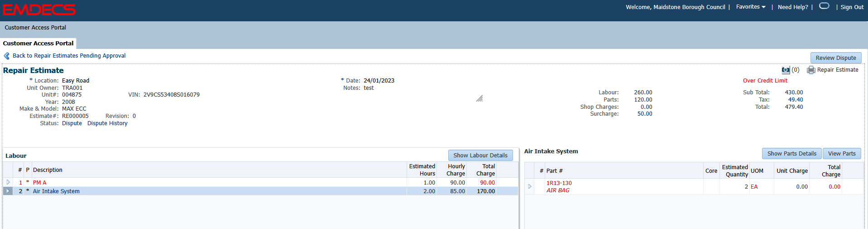868x229 pixels.
Task: Click the Estimated Hours column header
Action: (x=422, y=170)
